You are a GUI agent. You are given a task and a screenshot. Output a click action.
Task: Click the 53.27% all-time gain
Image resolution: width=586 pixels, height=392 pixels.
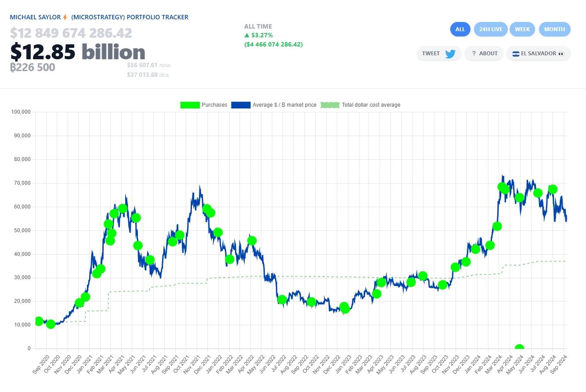(259, 35)
